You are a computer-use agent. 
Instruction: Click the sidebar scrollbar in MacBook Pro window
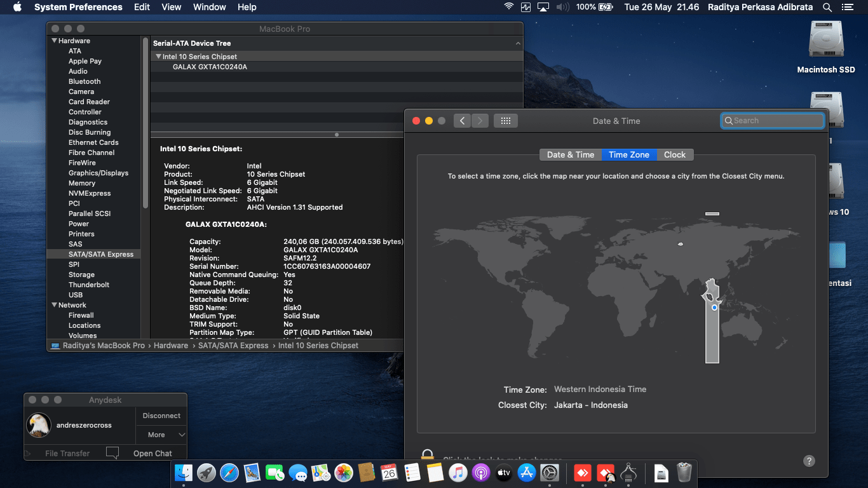click(x=146, y=124)
